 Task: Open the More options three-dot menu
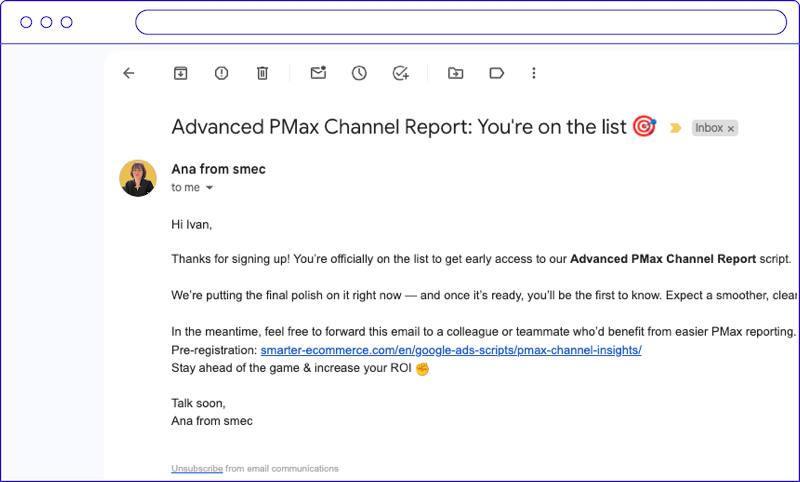[534, 73]
